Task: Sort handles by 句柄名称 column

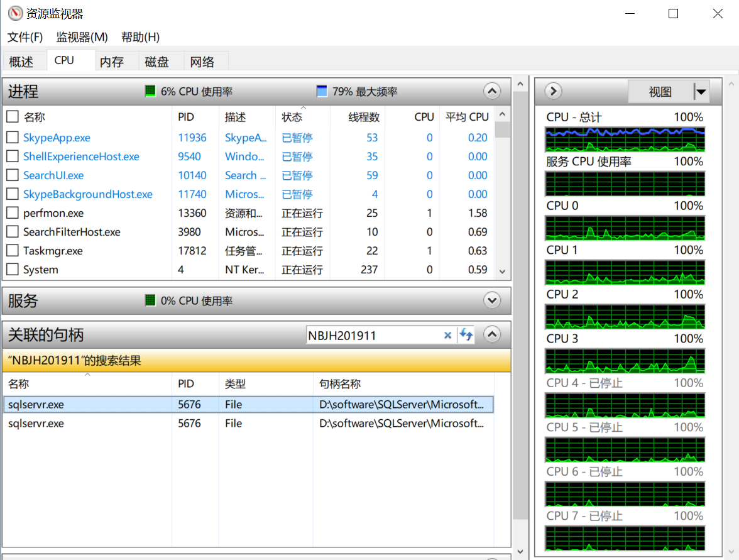Action: pos(341,383)
